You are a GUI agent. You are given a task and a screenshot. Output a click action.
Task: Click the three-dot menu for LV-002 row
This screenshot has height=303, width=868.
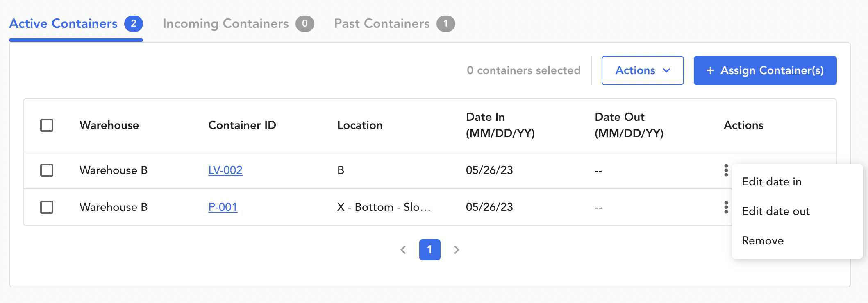[x=726, y=170]
